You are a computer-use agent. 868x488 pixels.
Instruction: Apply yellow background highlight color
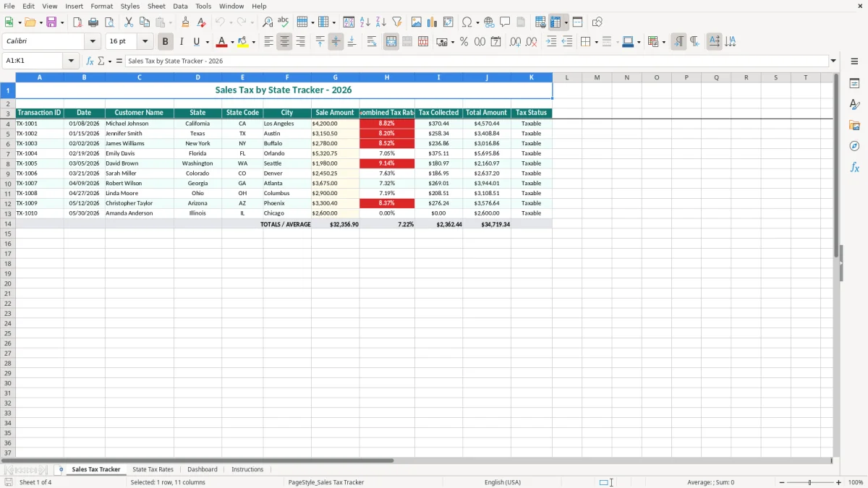coord(243,42)
